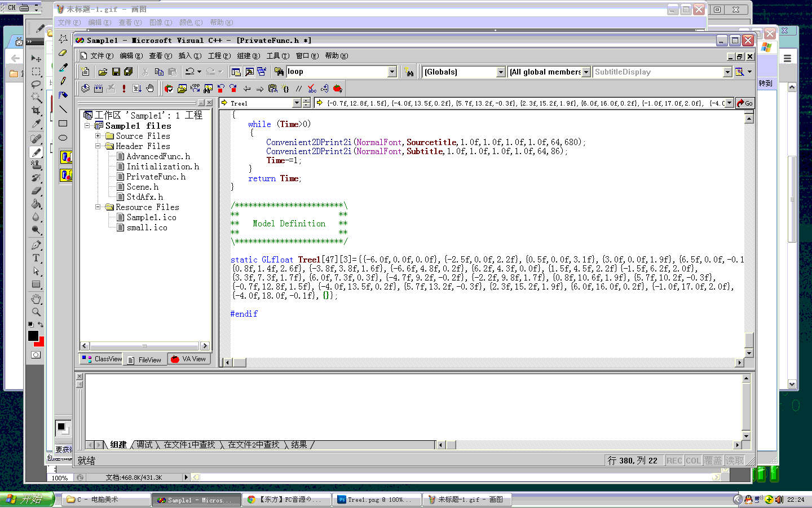
Task: Switch to Tree1.png Photoshop taskbar button
Action: (x=378, y=500)
